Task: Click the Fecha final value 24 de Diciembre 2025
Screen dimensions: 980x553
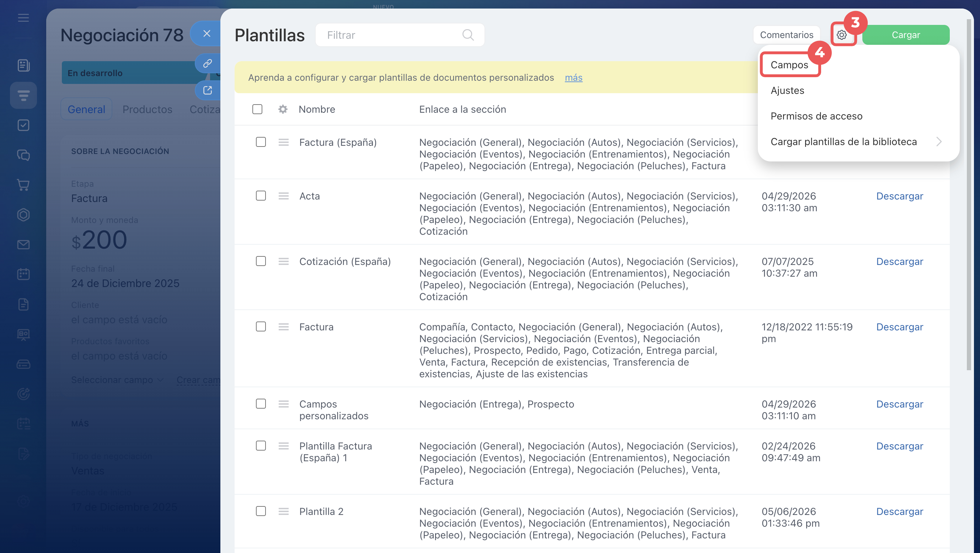Action: (125, 283)
